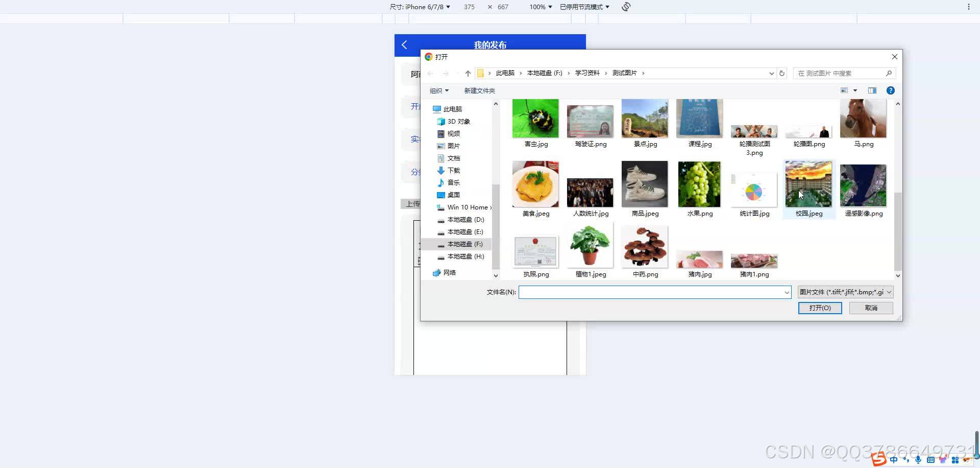This screenshot has width=980, height=468.
Task: Go up one folder level
Action: click(x=468, y=73)
